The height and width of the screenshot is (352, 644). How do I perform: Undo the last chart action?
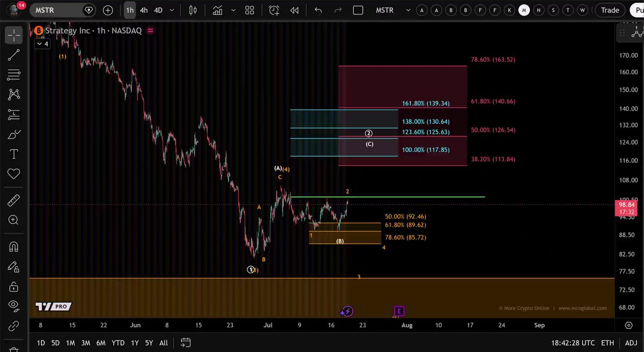tap(318, 10)
